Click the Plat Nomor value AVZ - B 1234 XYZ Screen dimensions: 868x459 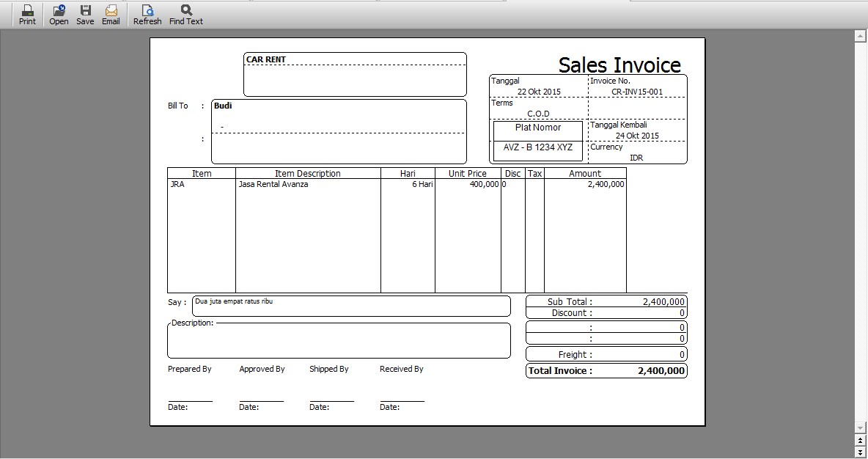[x=538, y=147]
